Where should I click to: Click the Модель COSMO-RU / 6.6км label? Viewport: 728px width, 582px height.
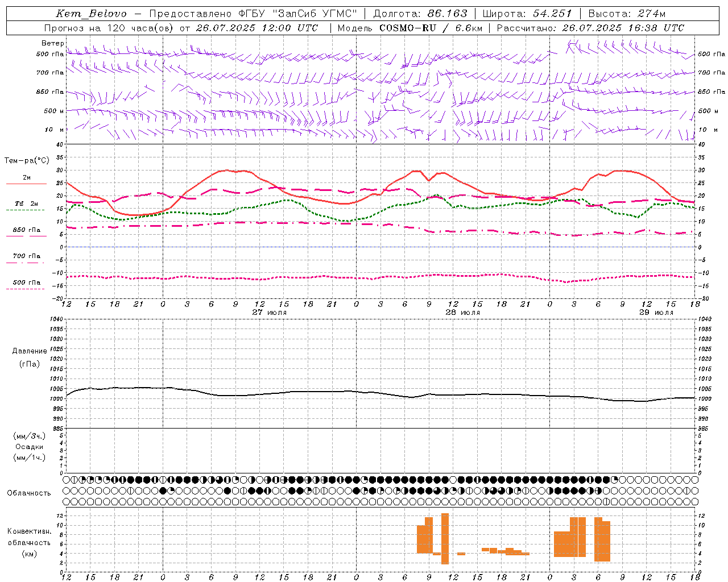pos(409,28)
